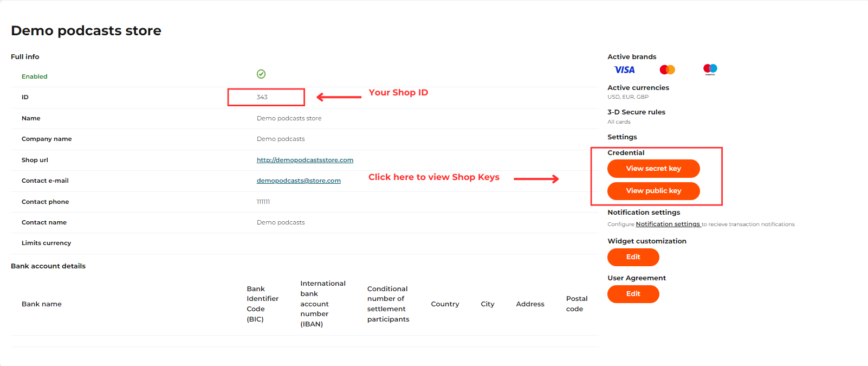Viewport: 868px width, 366px height.
Task: Click the Contact e-mail row label
Action: click(45, 181)
